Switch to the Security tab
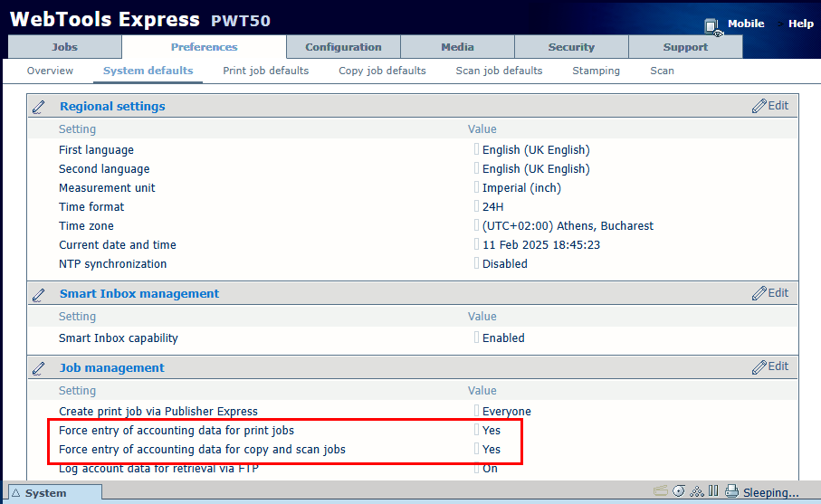 tap(571, 47)
